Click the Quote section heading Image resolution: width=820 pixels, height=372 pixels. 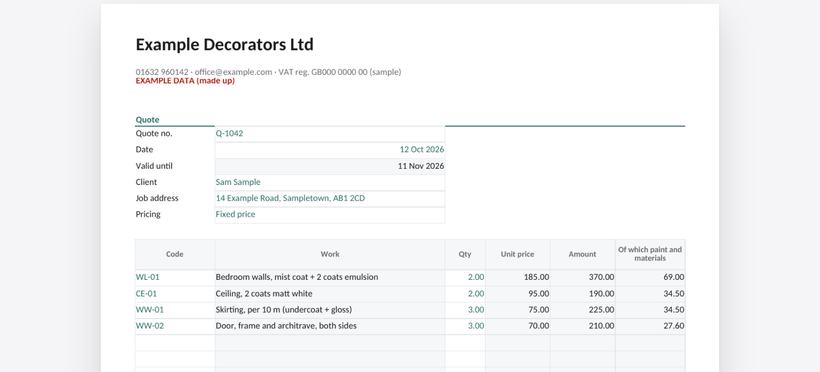click(147, 120)
